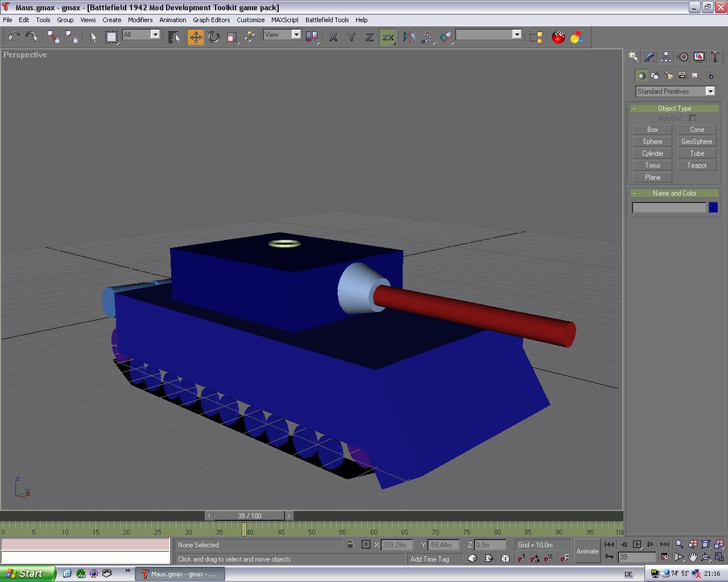728x582 pixels.
Task: Toggle the Animate button
Action: (x=587, y=551)
